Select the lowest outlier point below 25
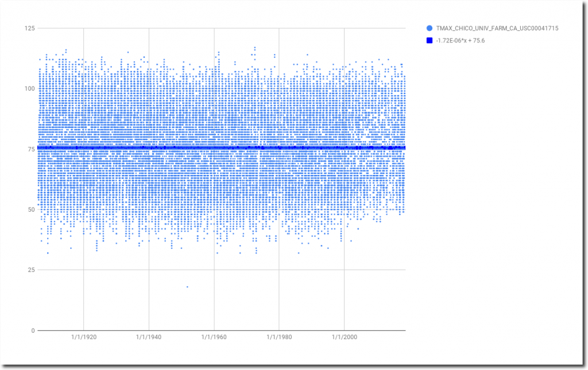Image resolution: width=588 pixels, height=370 pixels. (187, 287)
